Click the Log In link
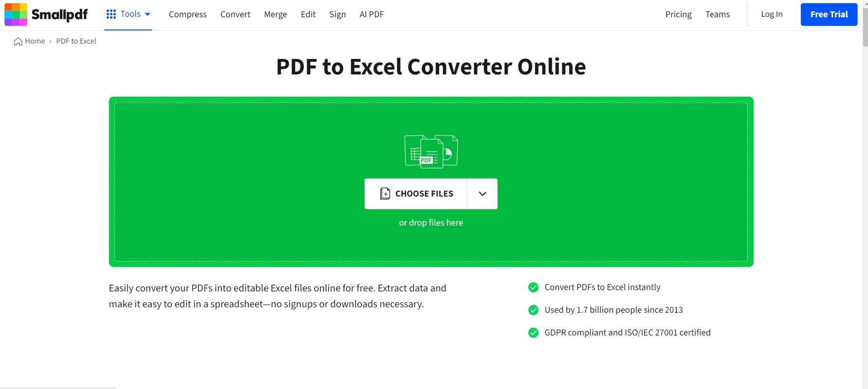The height and width of the screenshot is (389, 868). (x=772, y=14)
